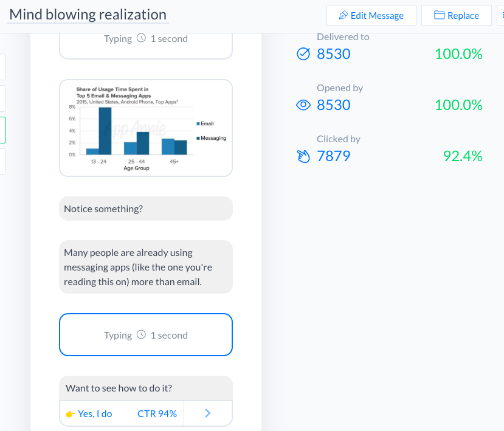This screenshot has width=504, height=431.
Task: Select the "Notice something?" message bubble
Action: 146,209
